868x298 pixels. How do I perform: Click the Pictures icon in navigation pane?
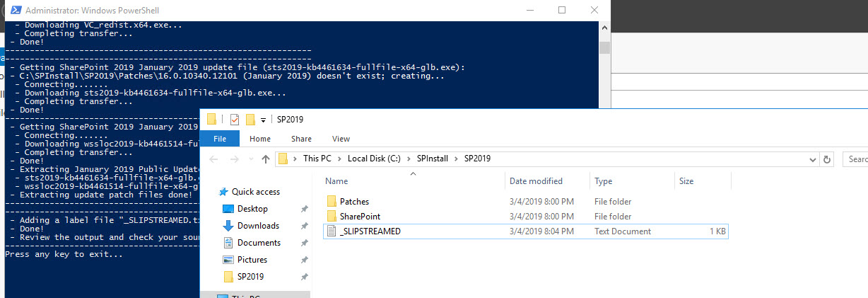click(228, 260)
